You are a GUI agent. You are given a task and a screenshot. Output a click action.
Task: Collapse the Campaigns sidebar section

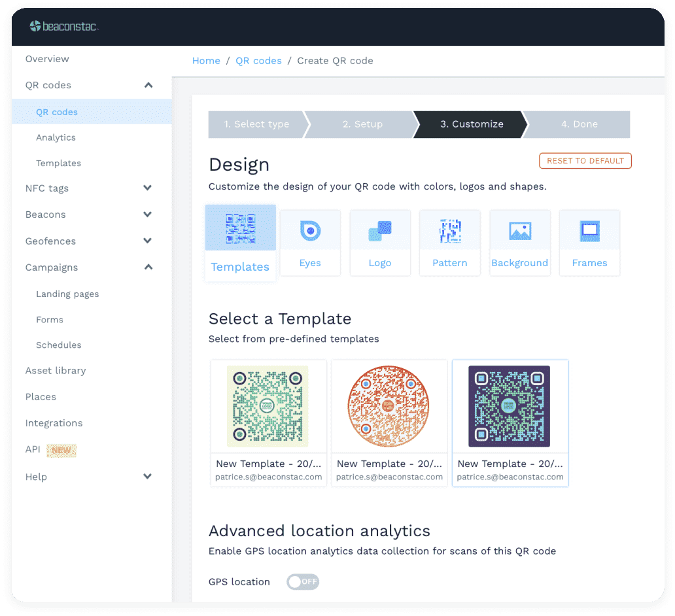[148, 267]
